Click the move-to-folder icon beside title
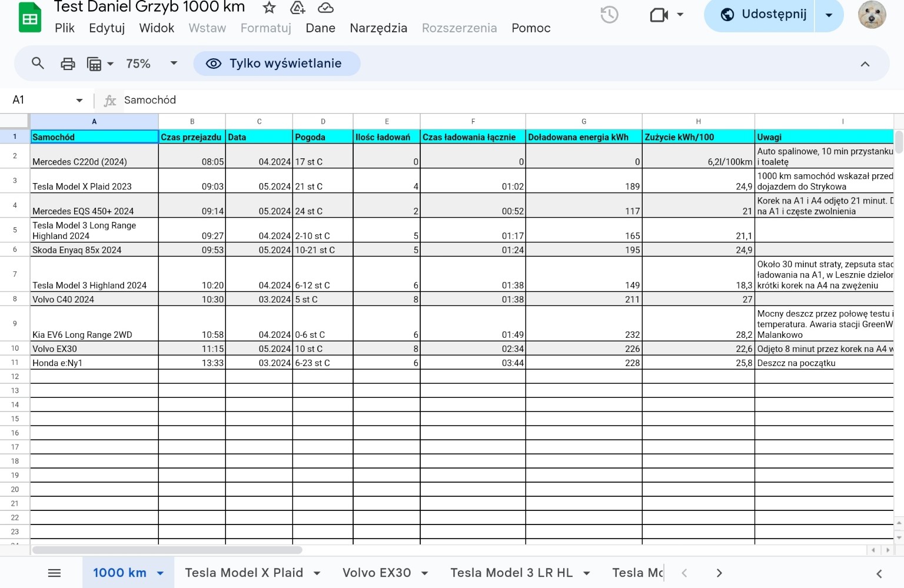 pyautogui.click(x=298, y=8)
